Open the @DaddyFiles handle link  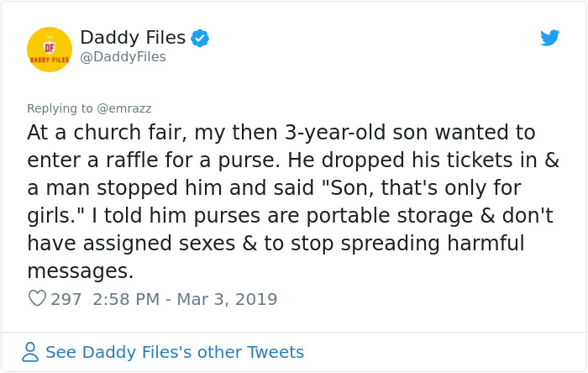(x=123, y=57)
